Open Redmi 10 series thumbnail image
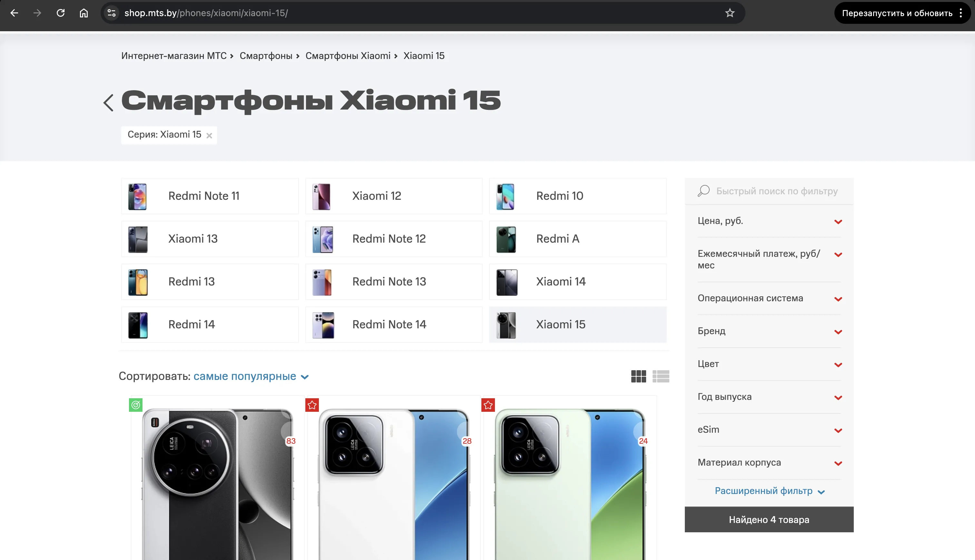Viewport: 975px width, 560px height. 505,196
